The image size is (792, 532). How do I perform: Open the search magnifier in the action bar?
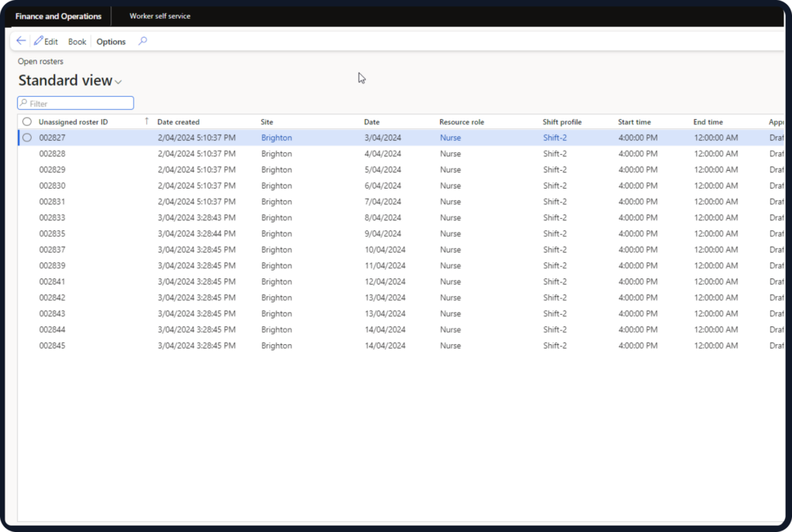(143, 41)
